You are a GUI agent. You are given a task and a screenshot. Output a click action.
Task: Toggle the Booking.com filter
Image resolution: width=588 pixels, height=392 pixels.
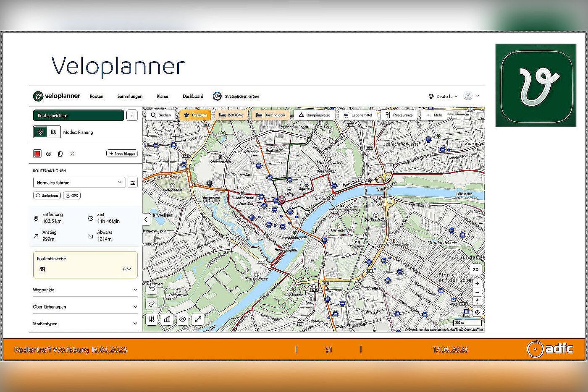[x=271, y=115]
